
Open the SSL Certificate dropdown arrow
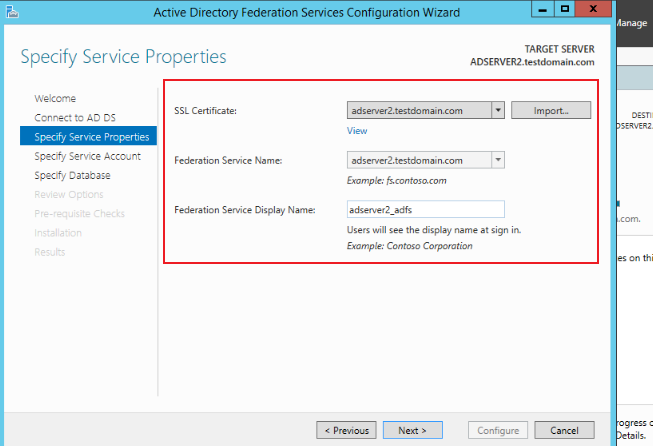[498, 110]
